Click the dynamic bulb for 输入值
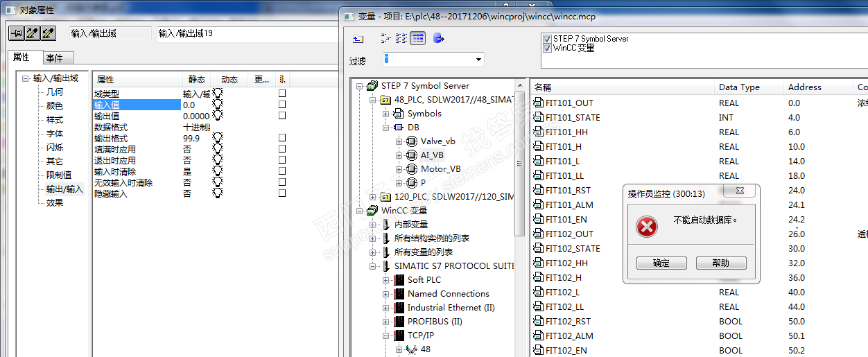Viewport: 868px width, 357px height. (218, 105)
